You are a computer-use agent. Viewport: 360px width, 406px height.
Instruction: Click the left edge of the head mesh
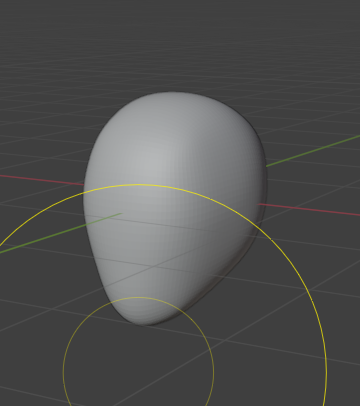click(86, 200)
